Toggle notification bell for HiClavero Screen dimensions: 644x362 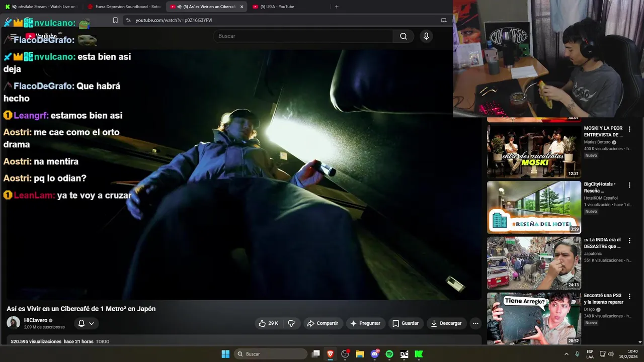coord(81,323)
